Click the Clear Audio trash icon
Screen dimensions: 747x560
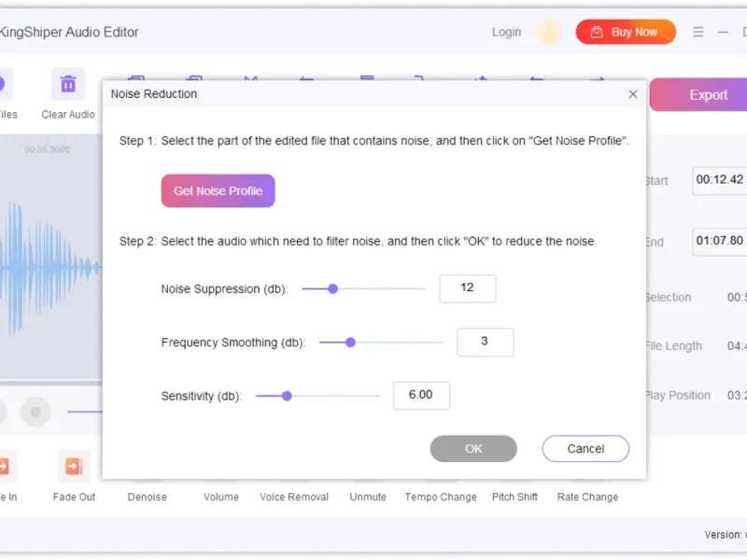coord(68,84)
